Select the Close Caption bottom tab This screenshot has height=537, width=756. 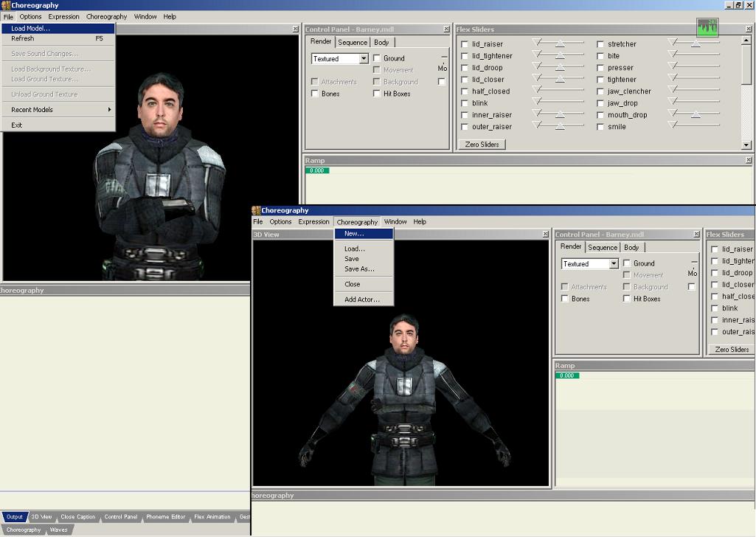coord(77,517)
